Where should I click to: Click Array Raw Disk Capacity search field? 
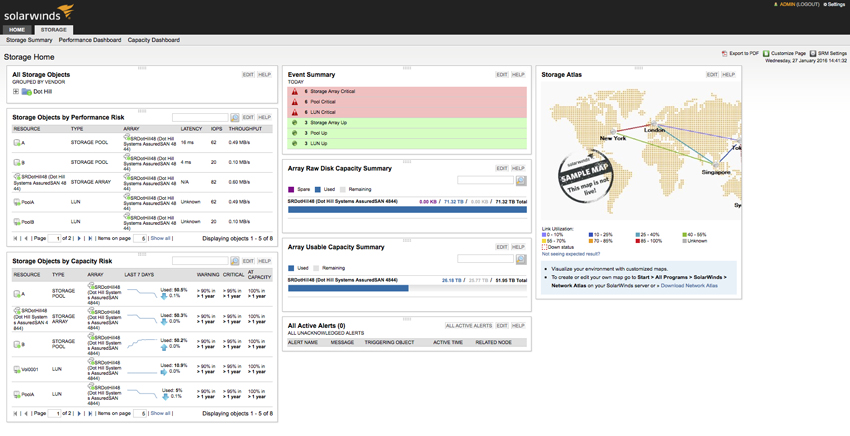point(485,180)
